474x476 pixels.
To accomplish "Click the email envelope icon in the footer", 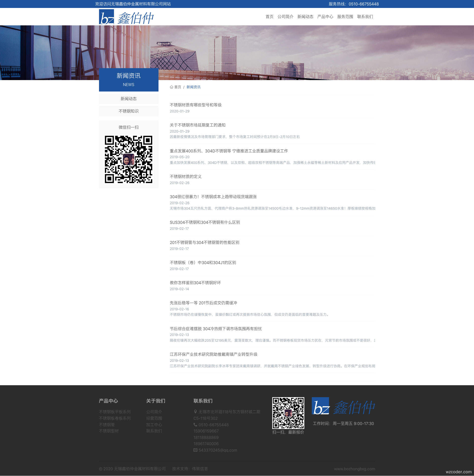I will coord(195,450).
